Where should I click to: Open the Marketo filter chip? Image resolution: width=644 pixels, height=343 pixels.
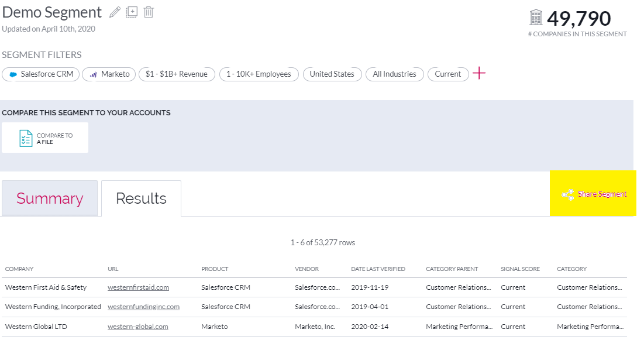[109, 74]
